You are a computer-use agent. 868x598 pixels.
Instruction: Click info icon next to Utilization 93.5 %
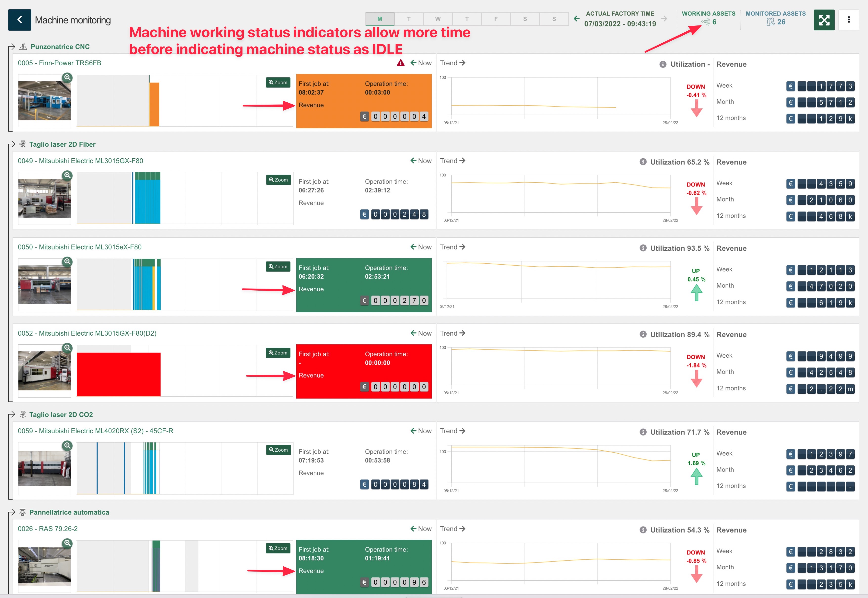click(643, 248)
